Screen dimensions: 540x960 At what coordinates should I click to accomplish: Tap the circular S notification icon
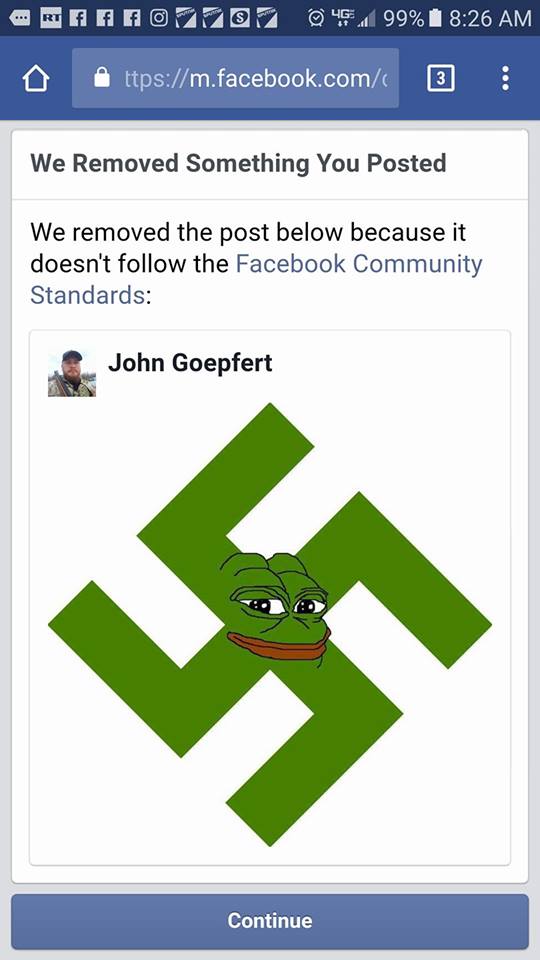tap(240, 19)
